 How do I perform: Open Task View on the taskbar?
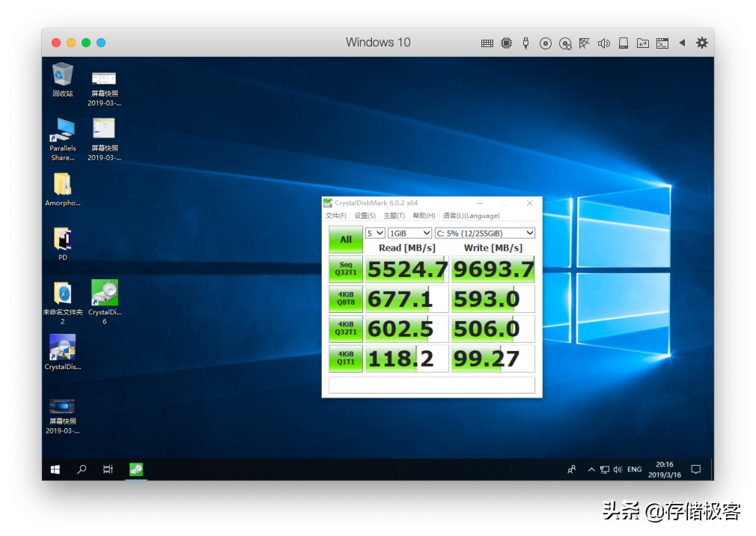tap(108, 469)
